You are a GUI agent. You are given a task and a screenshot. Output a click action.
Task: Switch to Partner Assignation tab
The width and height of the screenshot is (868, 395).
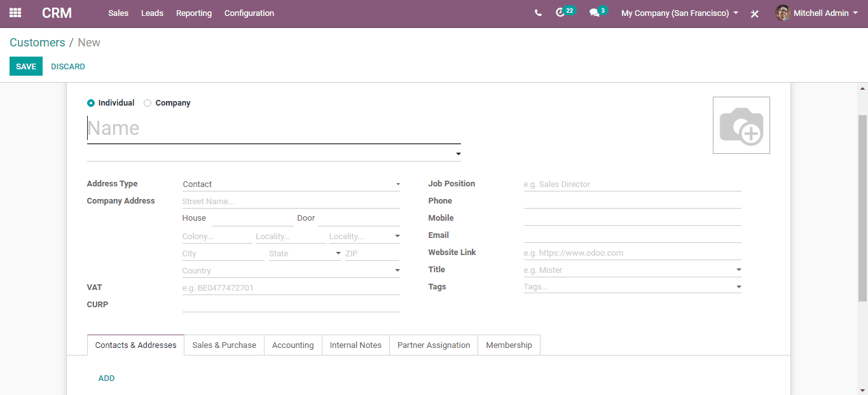[x=434, y=345]
